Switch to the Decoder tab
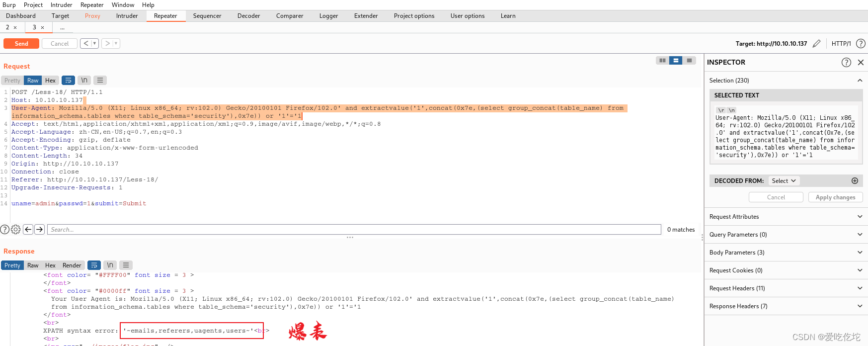868x346 pixels. tap(249, 16)
